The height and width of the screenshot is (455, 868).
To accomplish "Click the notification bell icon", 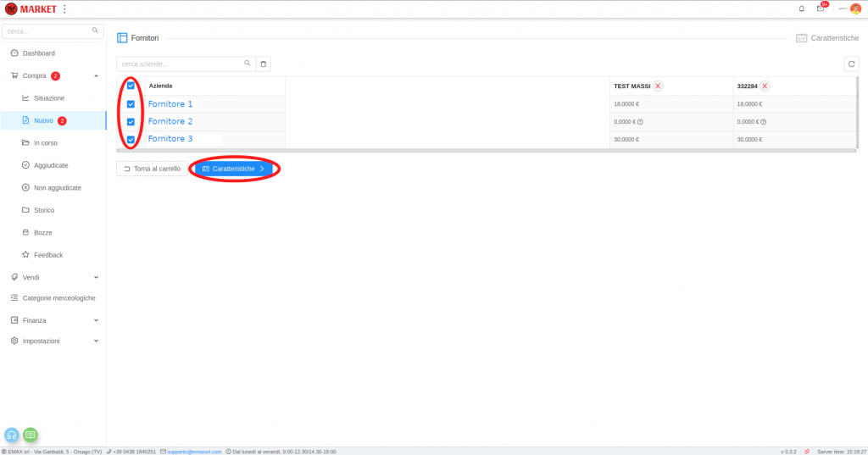I will coord(802,8).
